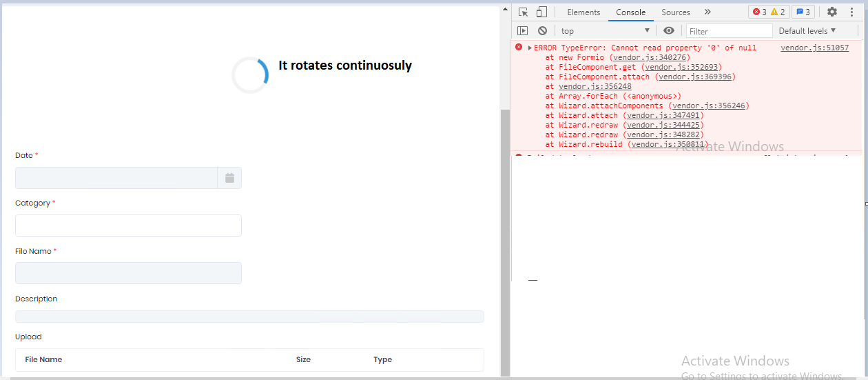868x380 pixels.
Task: Clear the console icon
Action: click(542, 31)
